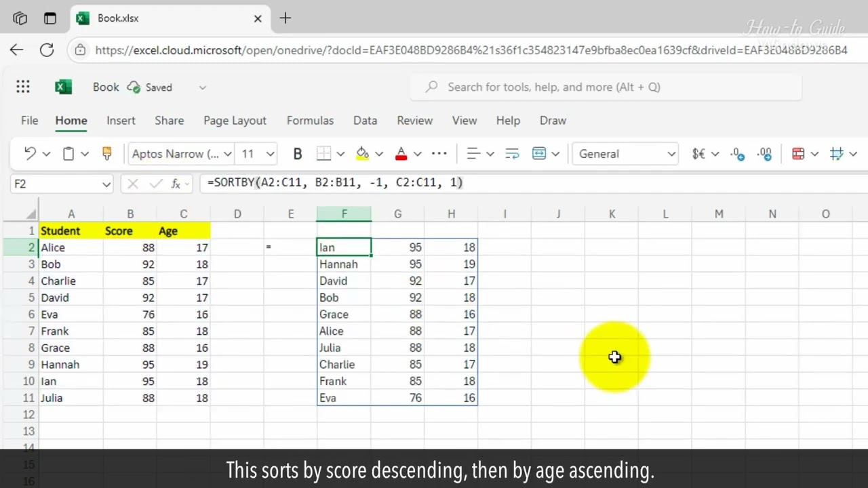Screen dimensions: 868x488
Task: Click the Paste clipboard icon
Action: 68,154
